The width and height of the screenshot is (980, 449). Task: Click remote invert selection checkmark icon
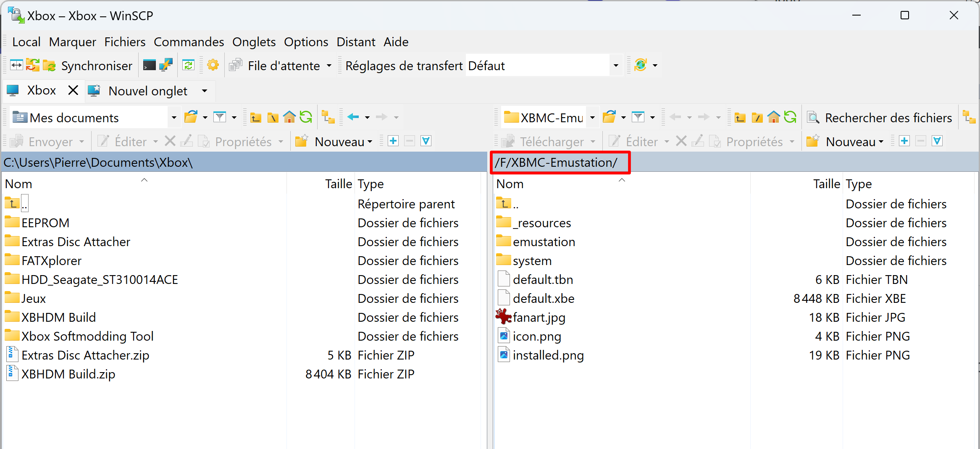(x=937, y=141)
